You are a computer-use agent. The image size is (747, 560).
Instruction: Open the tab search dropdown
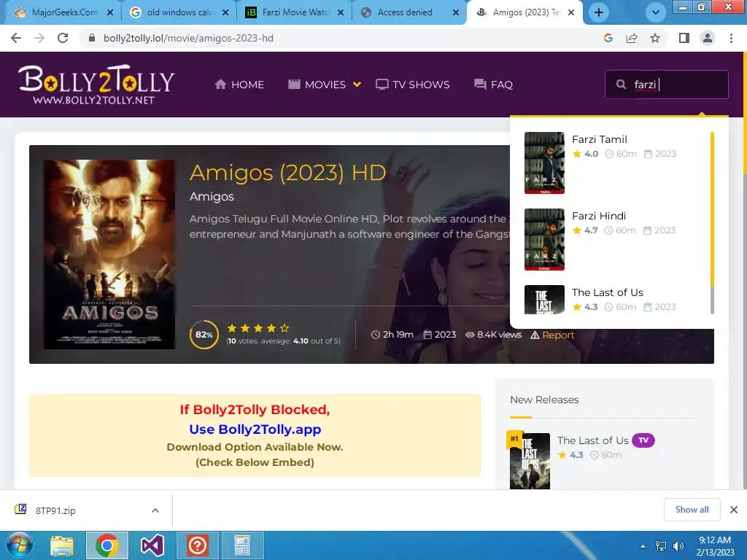pos(656,12)
